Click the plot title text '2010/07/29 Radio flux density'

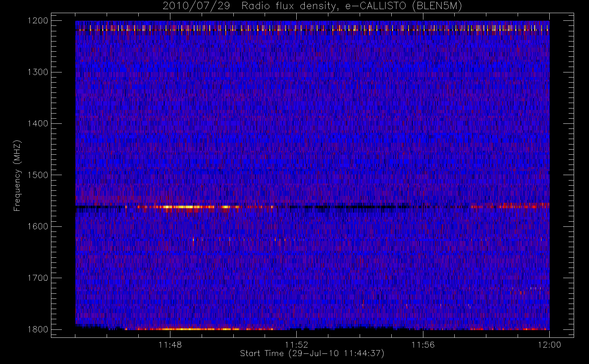249,6
